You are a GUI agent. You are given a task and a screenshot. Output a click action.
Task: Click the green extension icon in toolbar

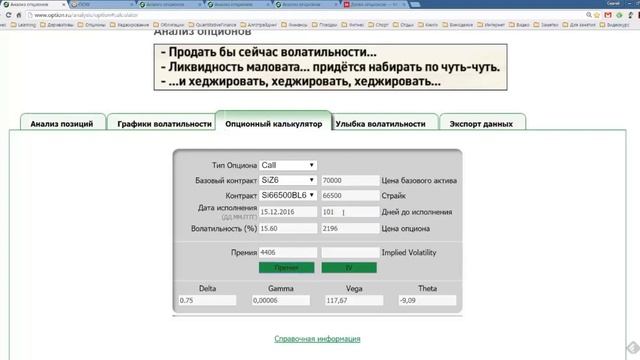pos(619,15)
